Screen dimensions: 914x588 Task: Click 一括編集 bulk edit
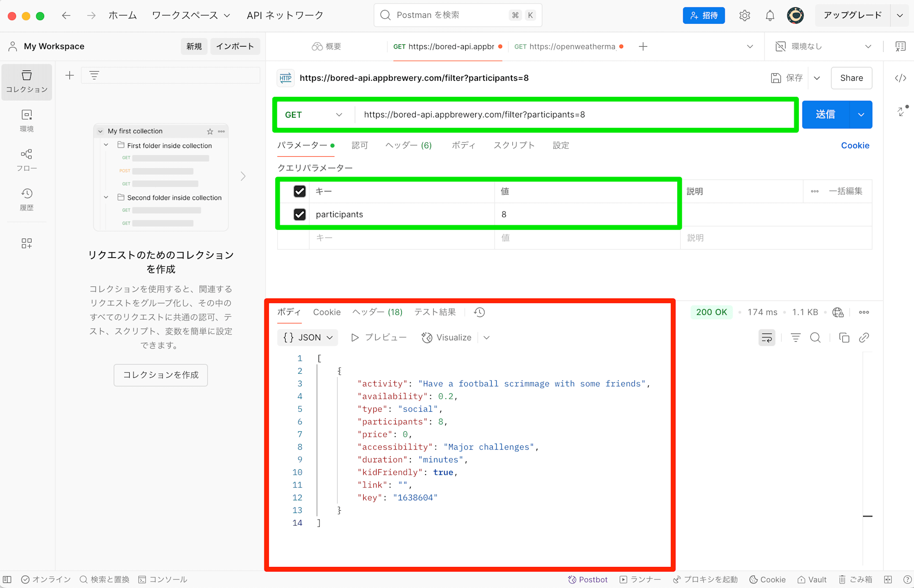tap(846, 191)
